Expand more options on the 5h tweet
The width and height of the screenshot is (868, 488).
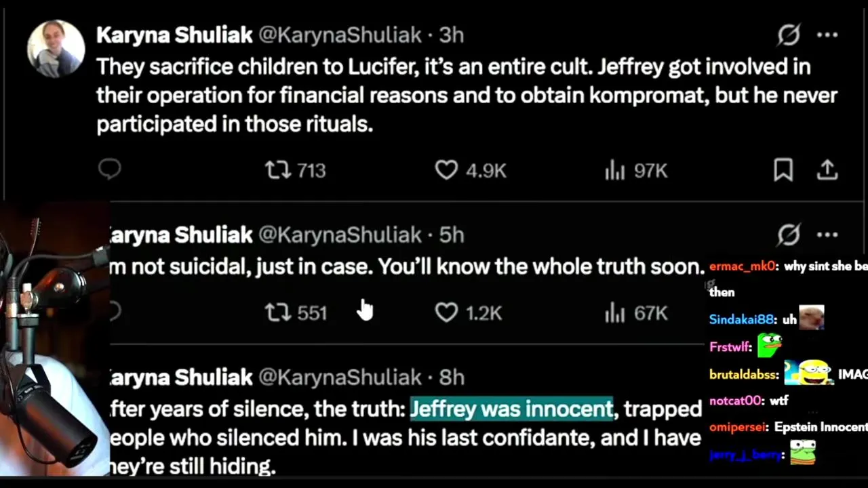pos(827,235)
